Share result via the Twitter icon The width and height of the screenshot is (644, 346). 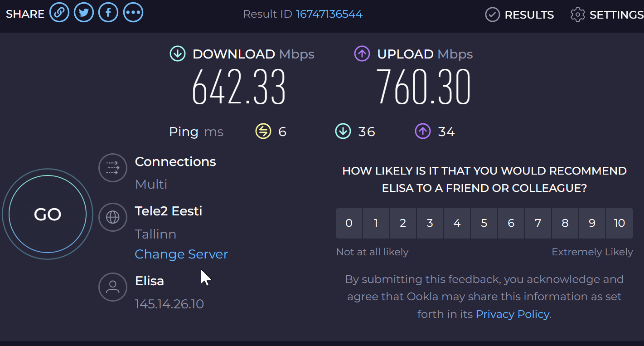coord(84,13)
